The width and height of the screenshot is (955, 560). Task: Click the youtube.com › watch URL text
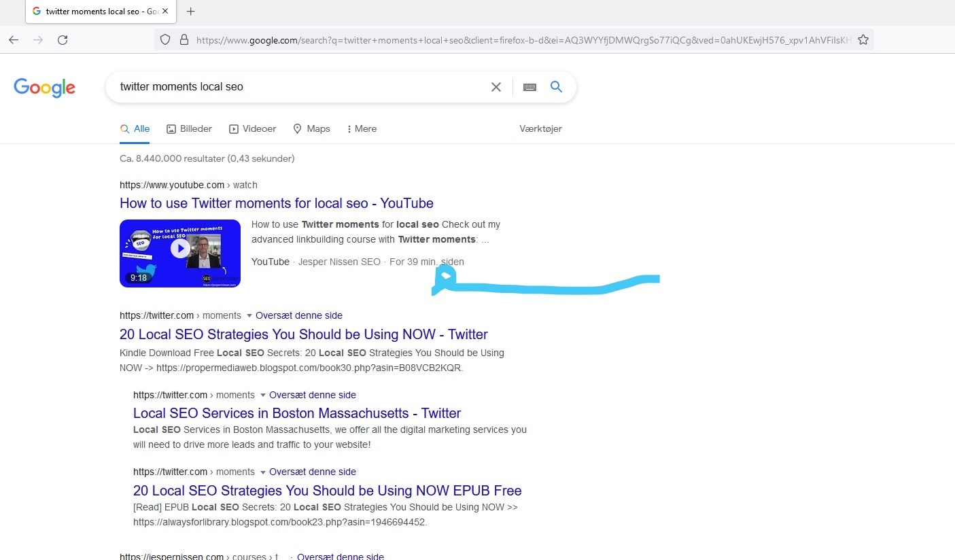pyautogui.click(x=188, y=185)
